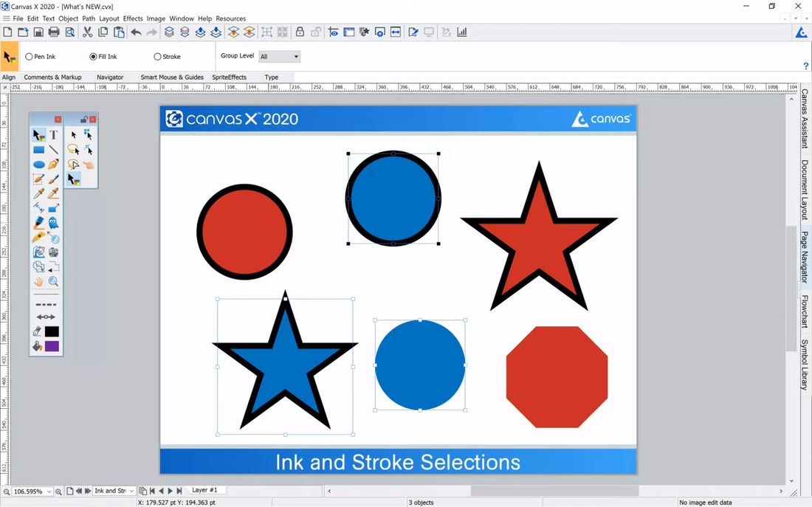812x507 pixels.
Task: Open the Canvas Assistant side panel
Action: point(805,120)
